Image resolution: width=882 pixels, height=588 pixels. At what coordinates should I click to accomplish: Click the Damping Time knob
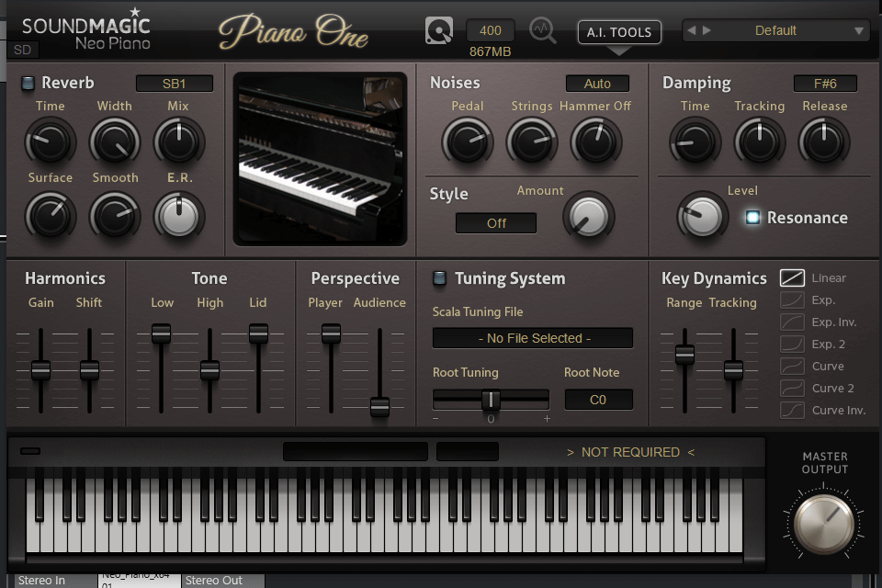[x=695, y=141]
